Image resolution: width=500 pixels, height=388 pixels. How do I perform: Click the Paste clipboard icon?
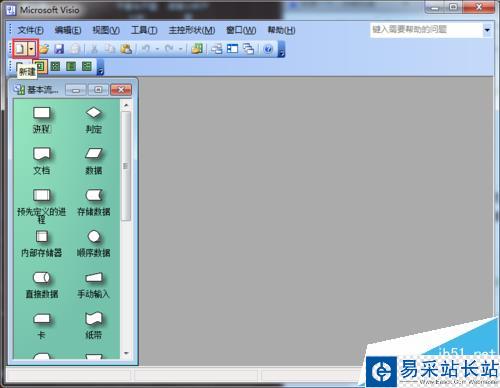point(126,49)
